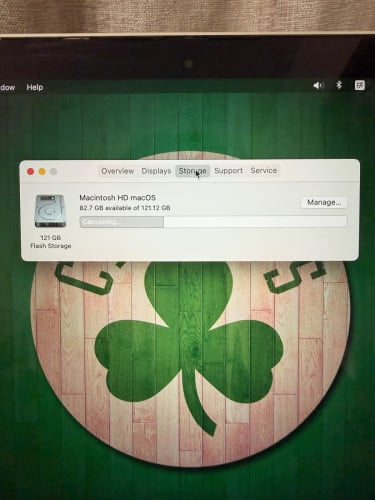Click the Macintosh HD macOS label
Image resolution: width=375 pixels, height=500 pixels.
click(117, 198)
